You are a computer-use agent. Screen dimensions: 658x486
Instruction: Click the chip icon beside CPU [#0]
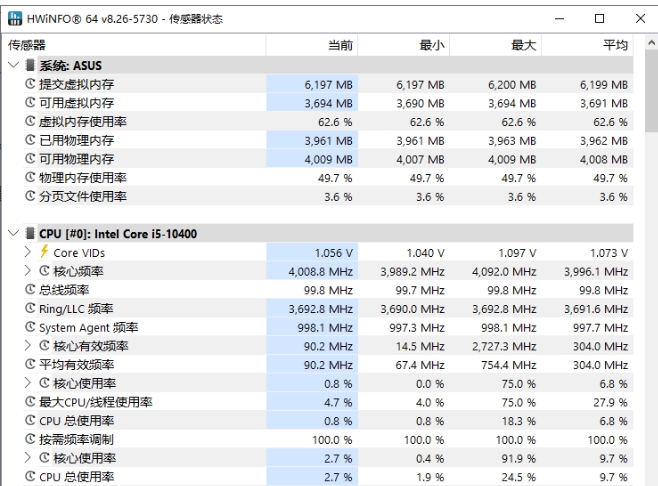coord(30,233)
